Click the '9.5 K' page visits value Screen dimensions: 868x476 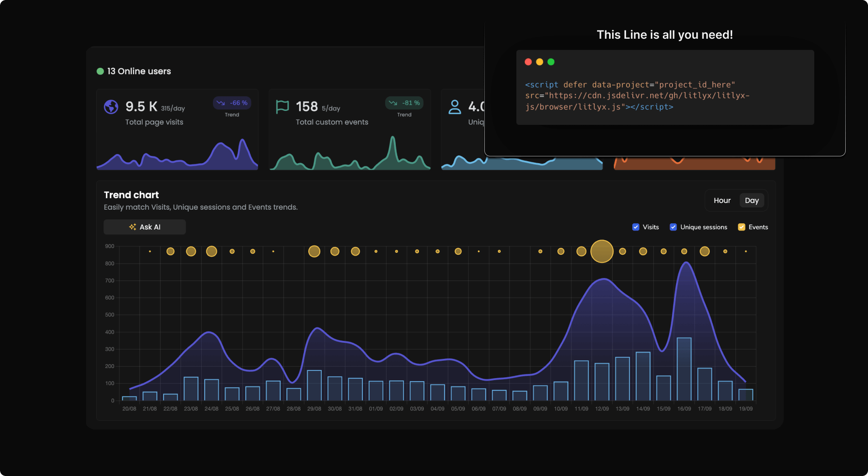pos(141,107)
